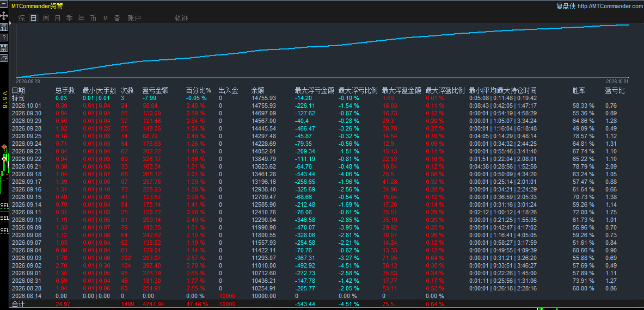This screenshot has width=644, height=310.
Task: Open the question mark help icon
Action: (x=4, y=38)
